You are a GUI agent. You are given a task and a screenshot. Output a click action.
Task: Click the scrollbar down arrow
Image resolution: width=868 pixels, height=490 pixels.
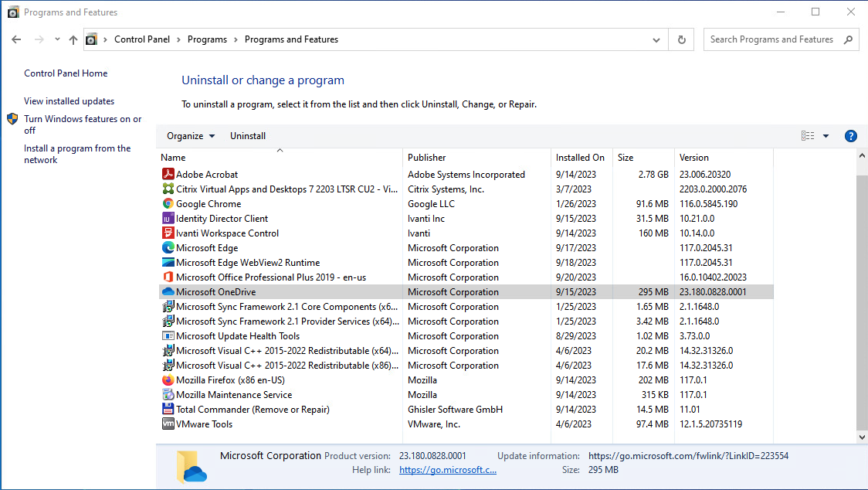[862, 437]
